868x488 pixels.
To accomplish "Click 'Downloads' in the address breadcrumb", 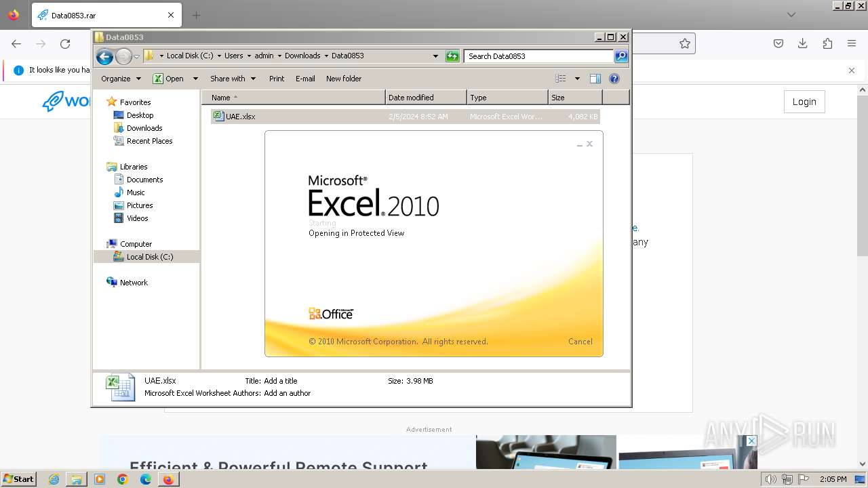I will point(302,56).
